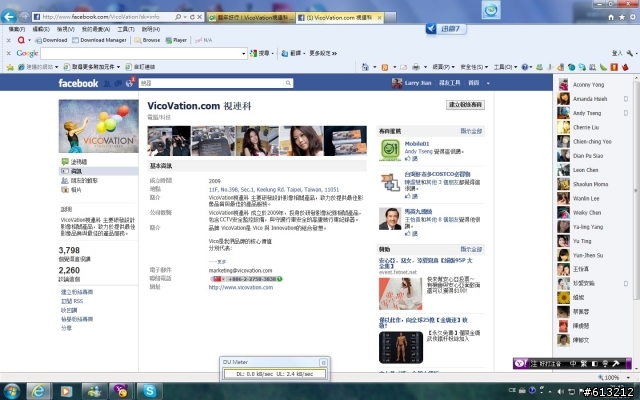The width and height of the screenshot is (640, 400).
Task: Click the Windows Start button
Action: point(11,391)
